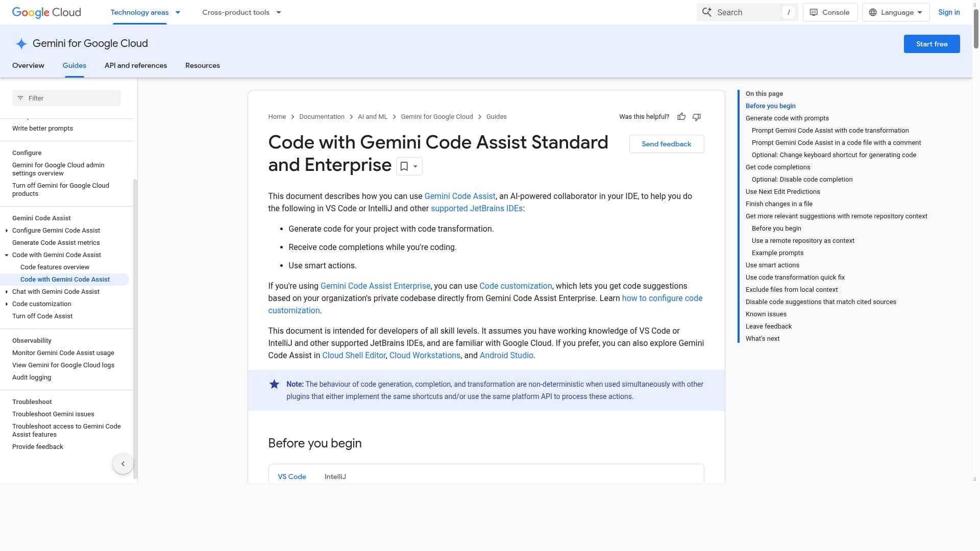Screen dimensions: 980x551
Task: Open the Cloud Shell Editor link
Action: coord(354,356)
